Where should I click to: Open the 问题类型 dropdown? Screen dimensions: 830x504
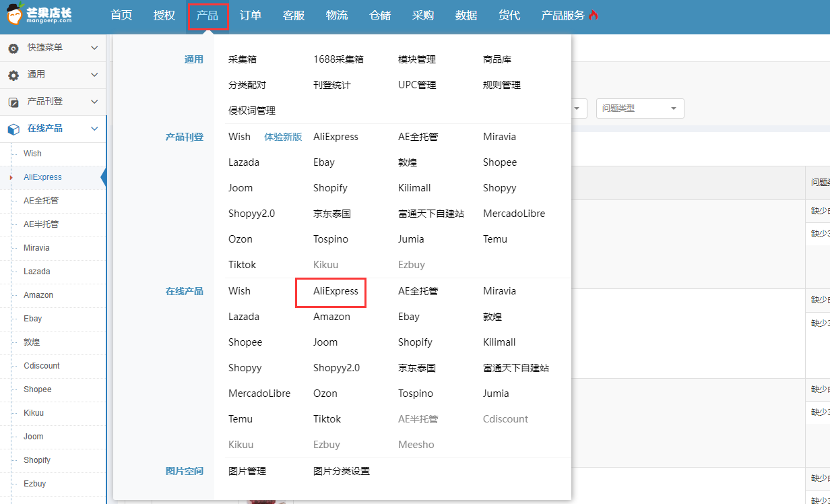640,108
